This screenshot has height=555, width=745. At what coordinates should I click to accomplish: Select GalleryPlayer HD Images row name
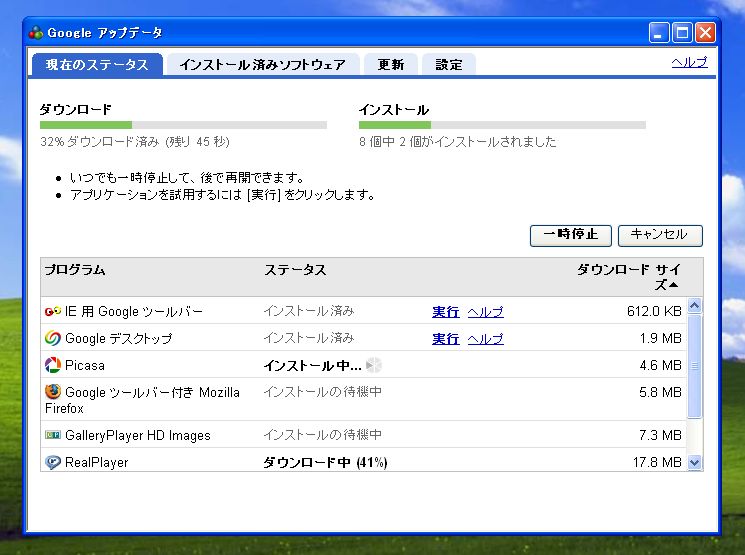138,435
